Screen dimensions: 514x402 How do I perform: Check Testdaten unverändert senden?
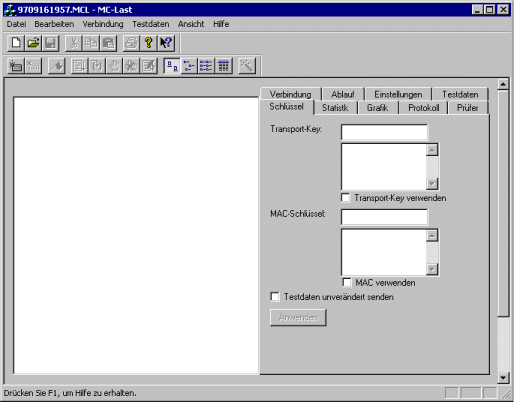275,297
